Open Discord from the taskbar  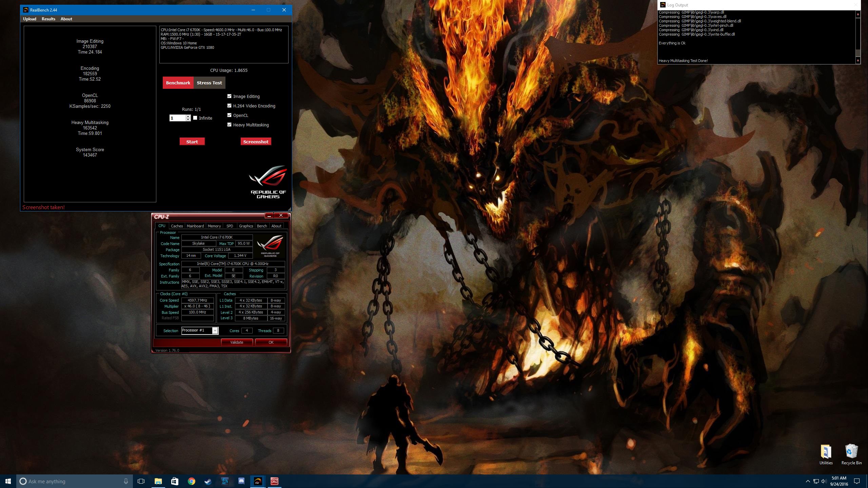(x=241, y=481)
